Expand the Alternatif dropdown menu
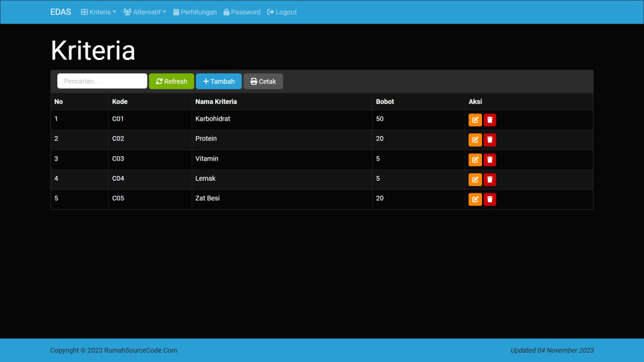644x362 pixels. point(145,12)
